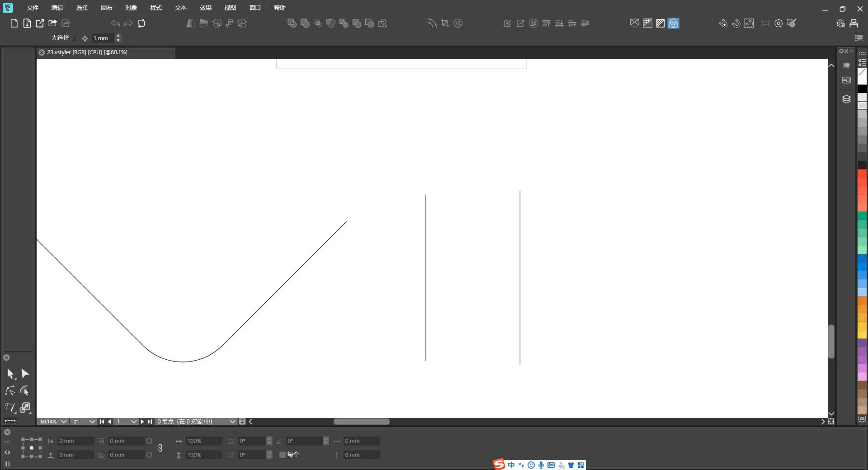The height and width of the screenshot is (470, 868).
Task: Pick the black color swatch
Action: pyautogui.click(x=862, y=89)
